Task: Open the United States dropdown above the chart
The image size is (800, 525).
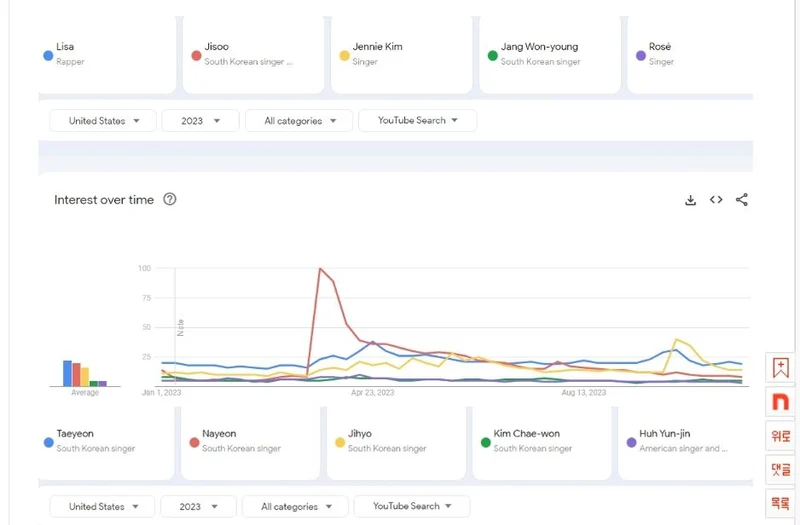Action: pos(103,121)
